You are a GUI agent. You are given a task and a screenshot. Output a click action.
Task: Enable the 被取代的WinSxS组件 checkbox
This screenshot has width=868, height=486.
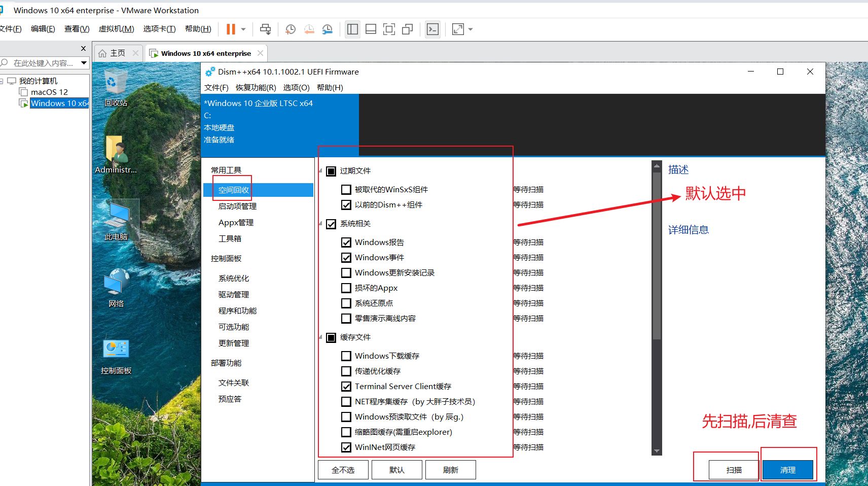[346, 190]
